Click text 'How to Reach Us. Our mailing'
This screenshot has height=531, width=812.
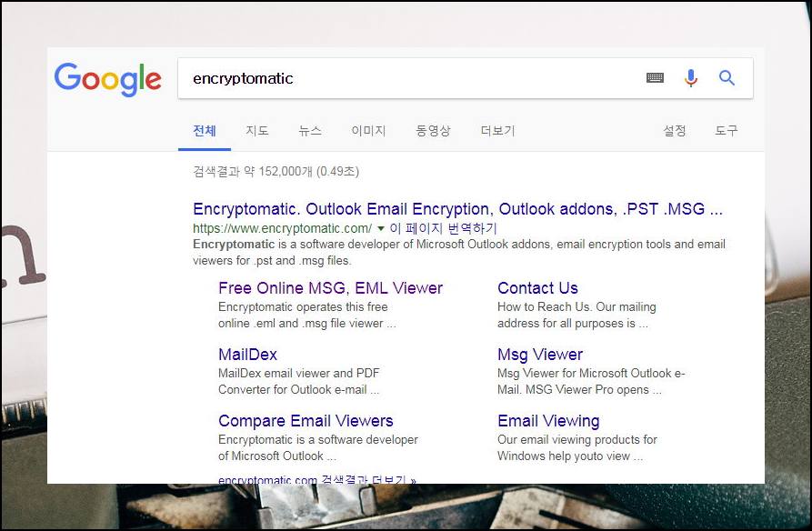point(576,306)
